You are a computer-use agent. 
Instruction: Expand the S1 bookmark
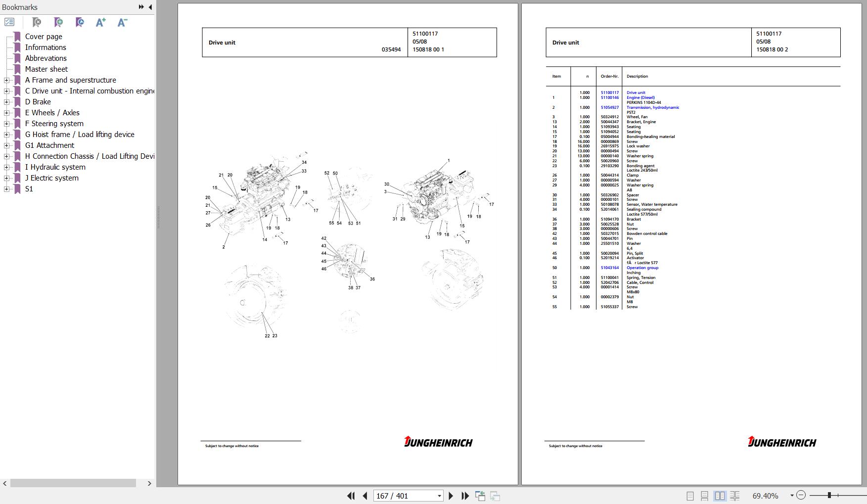coord(6,189)
